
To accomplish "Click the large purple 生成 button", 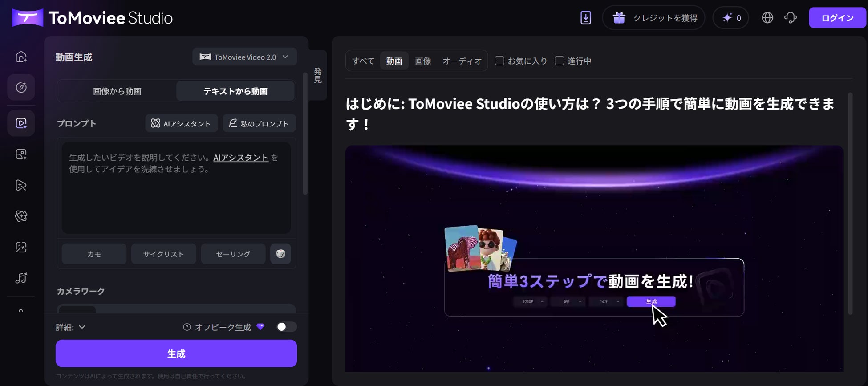I will 176,353.
